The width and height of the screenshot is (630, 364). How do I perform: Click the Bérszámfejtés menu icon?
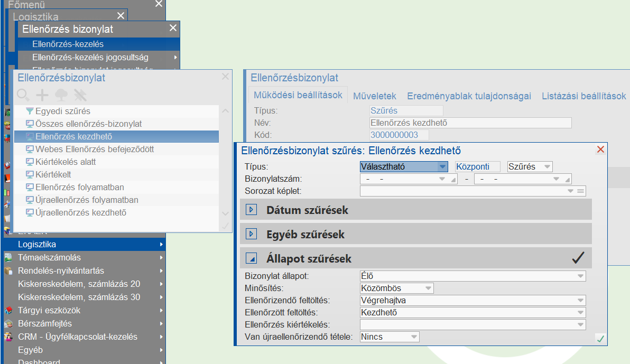click(8, 324)
